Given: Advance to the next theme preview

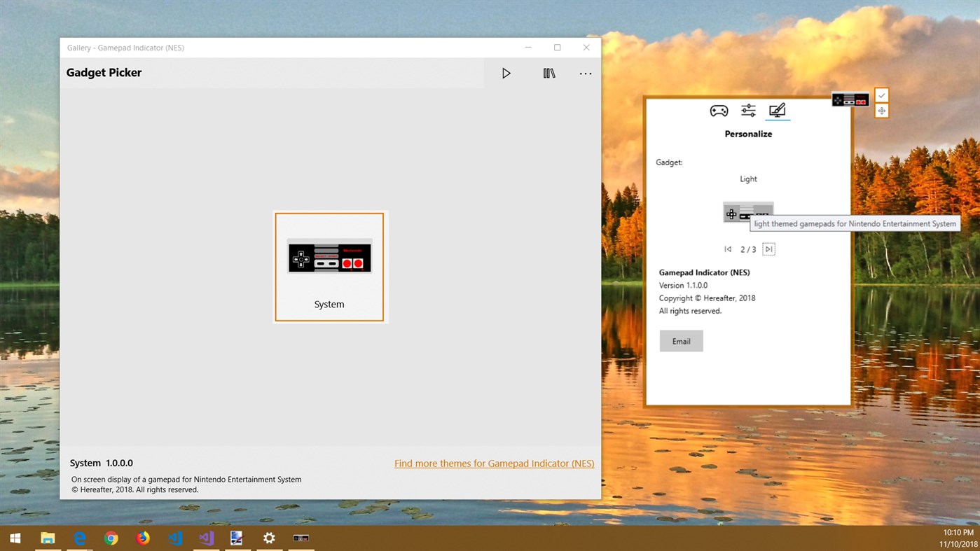Looking at the screenshot, I should [768, 249].
